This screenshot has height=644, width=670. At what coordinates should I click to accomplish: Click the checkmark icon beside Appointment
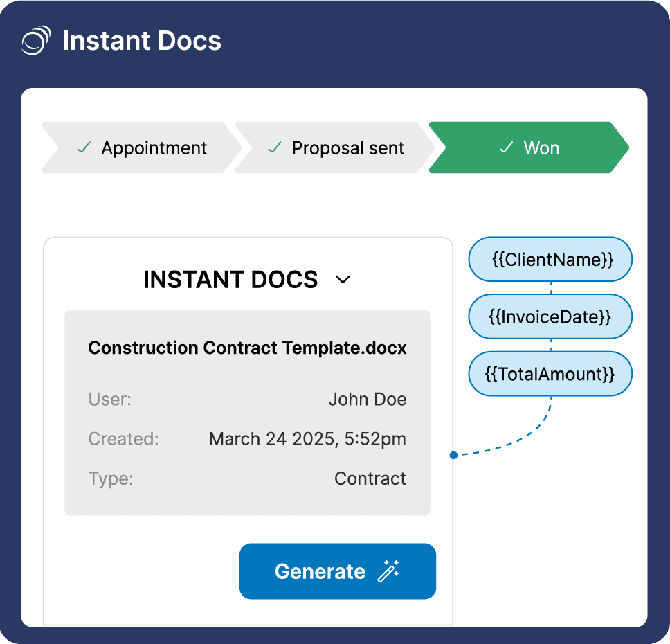pyautogui.click(x=84, y=147)
